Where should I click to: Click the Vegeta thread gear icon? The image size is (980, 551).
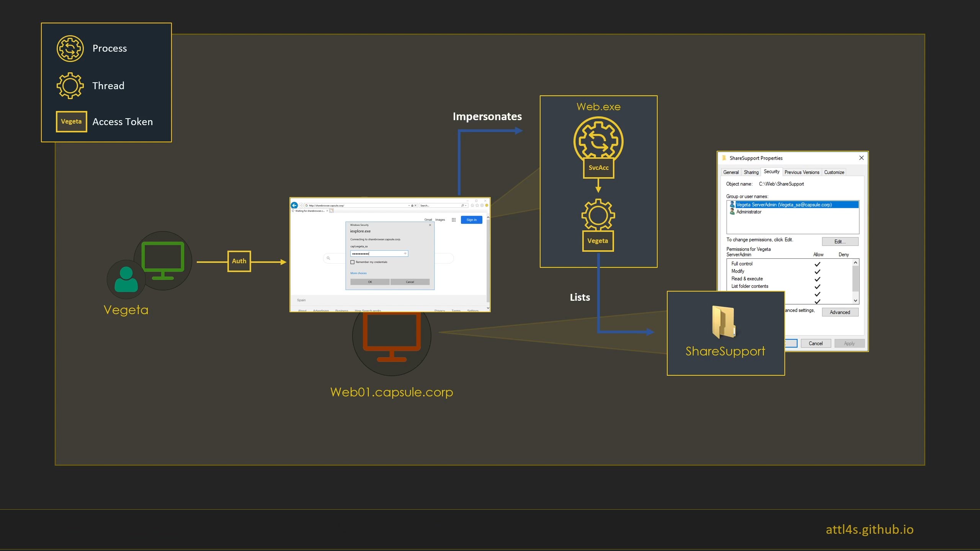tap(598, 215)
